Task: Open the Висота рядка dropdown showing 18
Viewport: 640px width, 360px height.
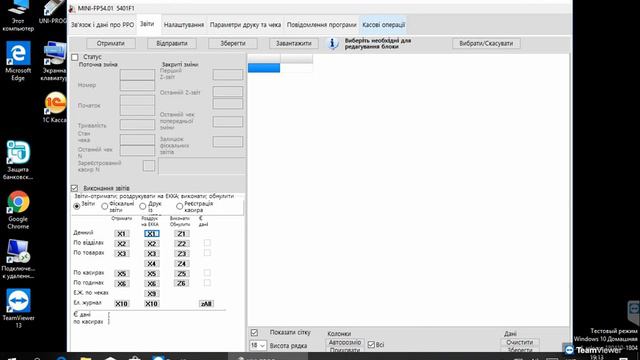Action: (x=258, y=346)
